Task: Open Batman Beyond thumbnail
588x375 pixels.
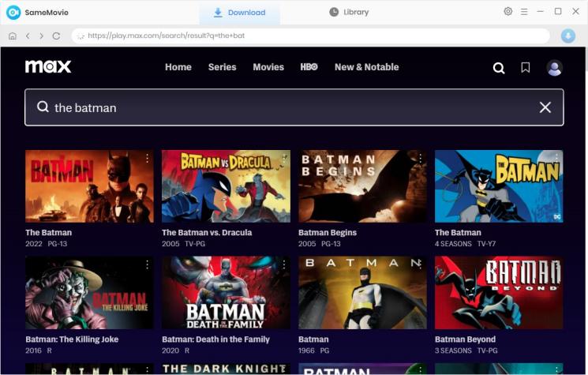Action: [x=499, y=292]
